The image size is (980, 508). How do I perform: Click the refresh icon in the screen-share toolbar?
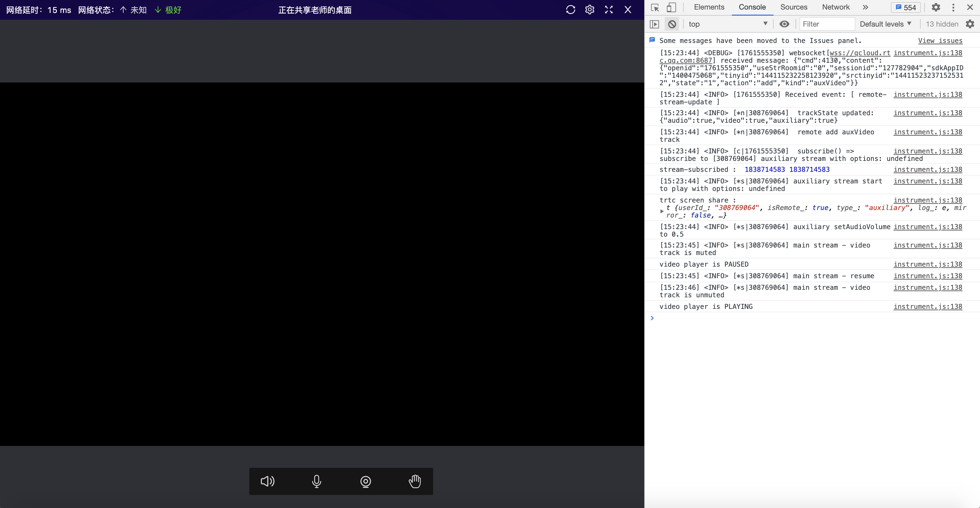coord(570,10)
